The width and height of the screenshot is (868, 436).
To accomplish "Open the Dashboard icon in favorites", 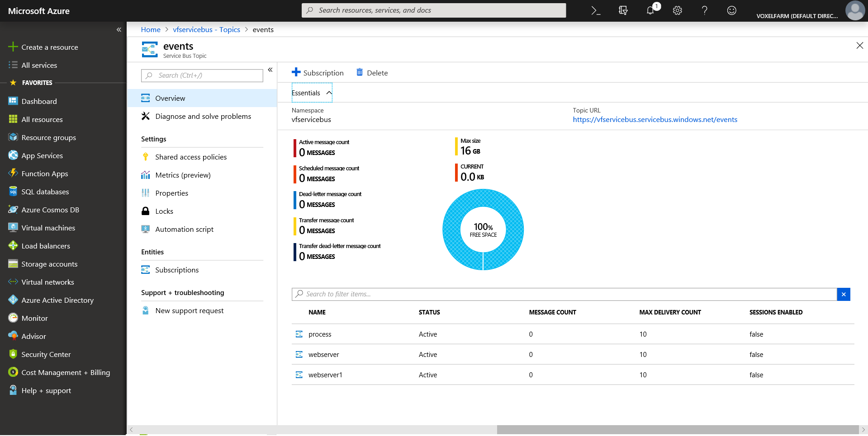I will pyautogui.click(x=13, y=101).
